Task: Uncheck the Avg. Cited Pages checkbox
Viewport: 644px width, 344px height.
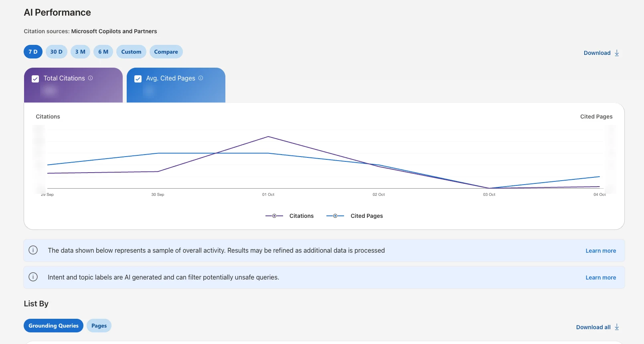Action: pyautogui.click(x=138, y=79)
